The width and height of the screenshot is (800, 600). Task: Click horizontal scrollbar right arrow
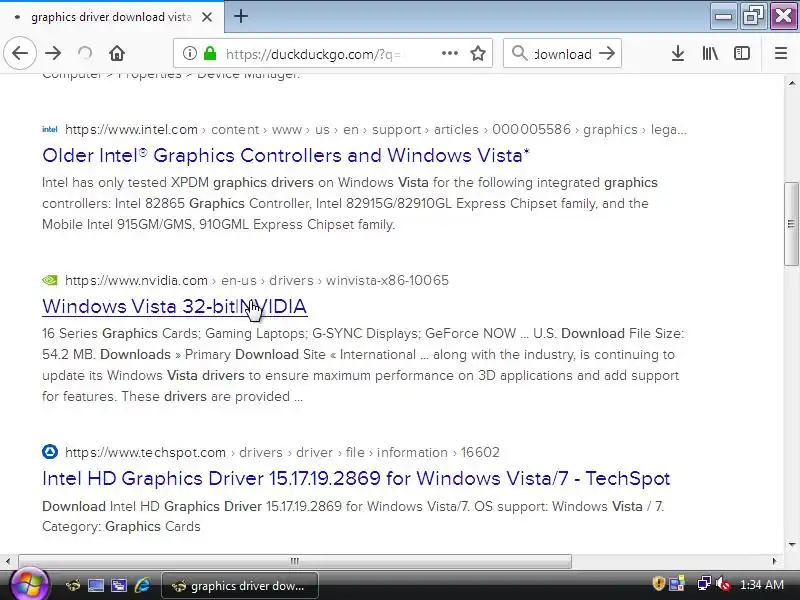(774, 561)
